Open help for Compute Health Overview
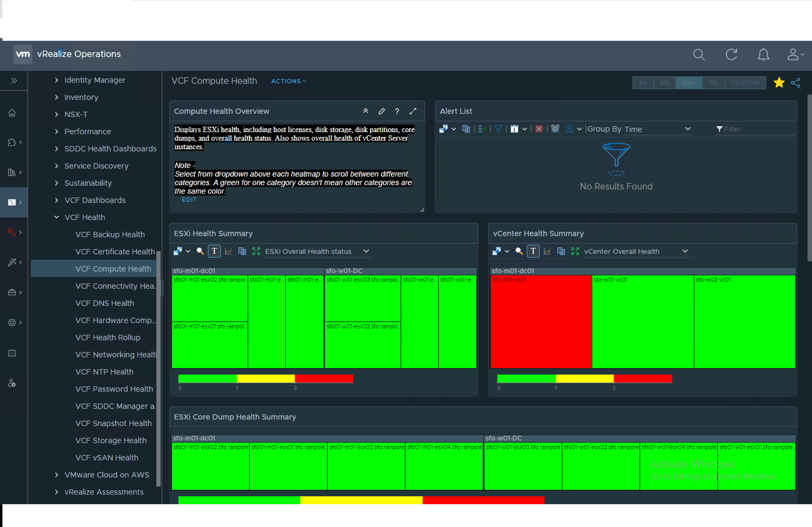 pyautogui.click(x=397, y=111)
